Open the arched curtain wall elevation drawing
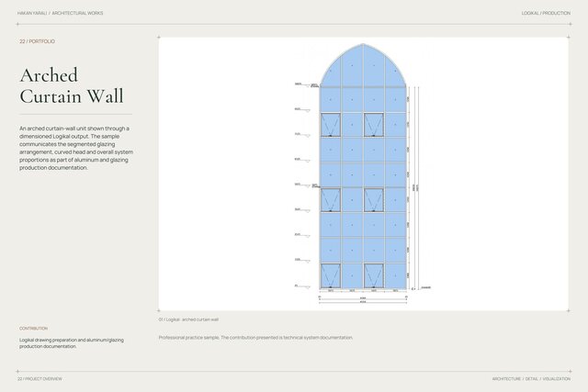Screen dimensions: 588x392 point(363,174)
